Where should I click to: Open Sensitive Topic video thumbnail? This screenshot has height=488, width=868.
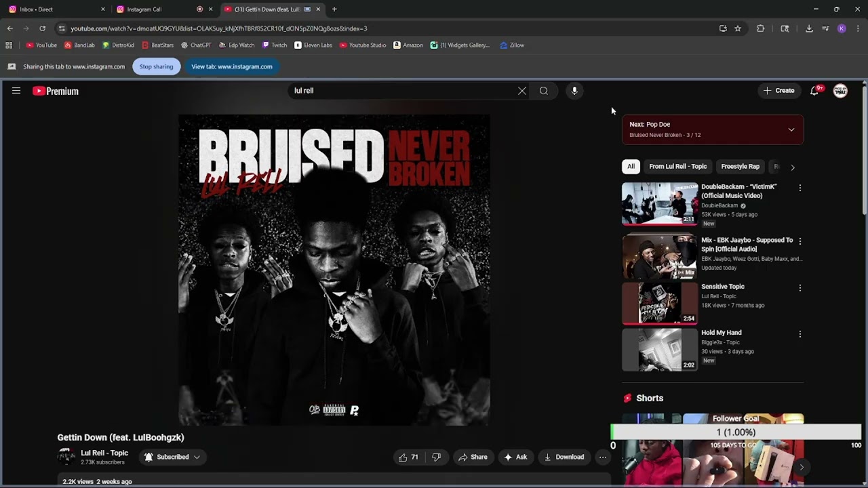pyautogui.click(x=660, y=304)
